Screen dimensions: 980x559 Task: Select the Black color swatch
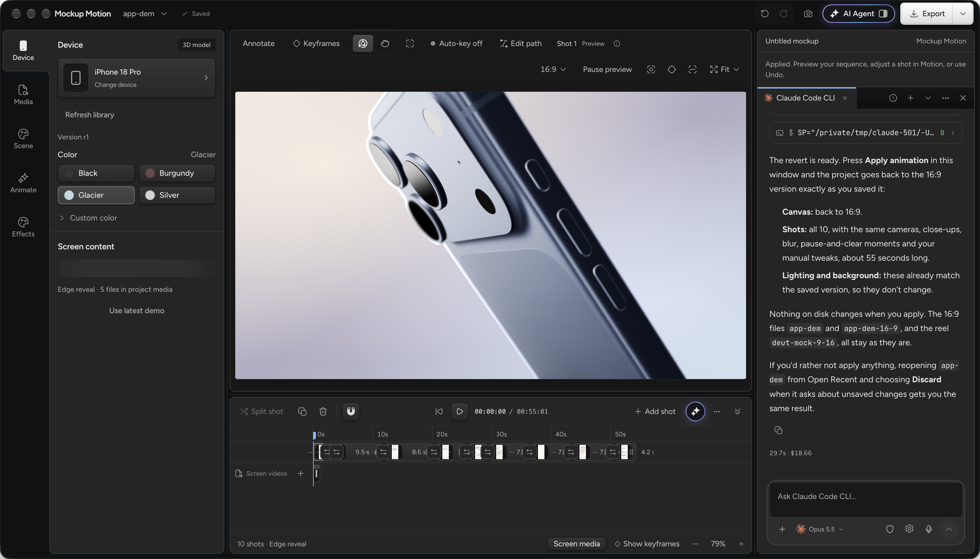96,173
